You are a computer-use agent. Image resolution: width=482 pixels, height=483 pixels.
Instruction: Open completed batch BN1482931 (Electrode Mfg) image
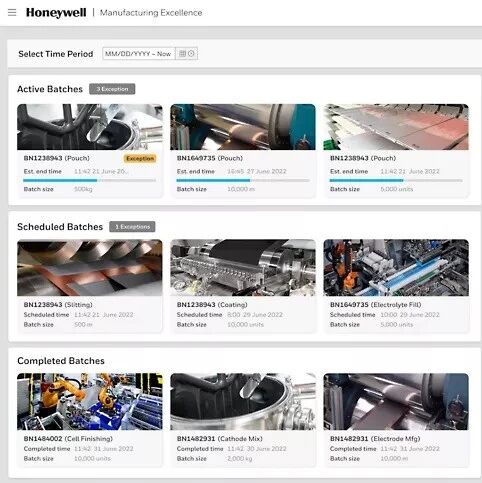pyautogui.click(x=396, y=402)
